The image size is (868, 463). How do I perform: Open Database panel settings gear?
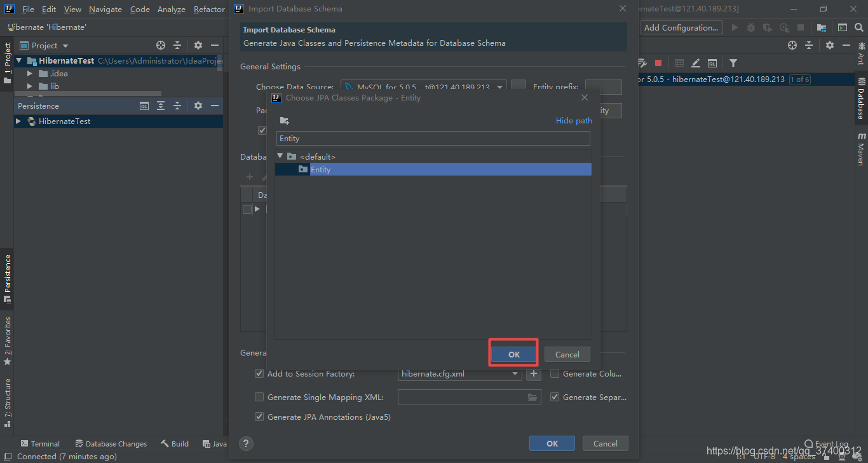pos(830,45)
